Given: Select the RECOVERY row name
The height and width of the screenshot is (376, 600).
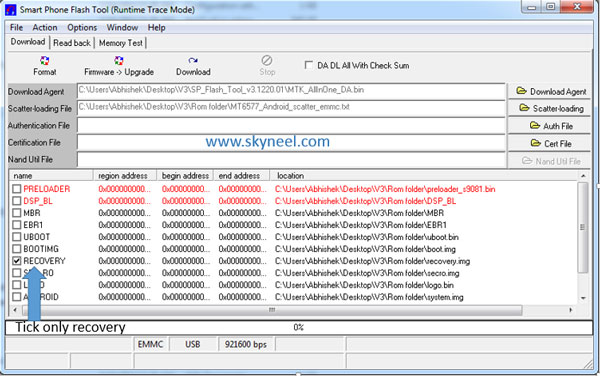Looking at the screenshot, I should pyautogui.click(x=44, y=261).
